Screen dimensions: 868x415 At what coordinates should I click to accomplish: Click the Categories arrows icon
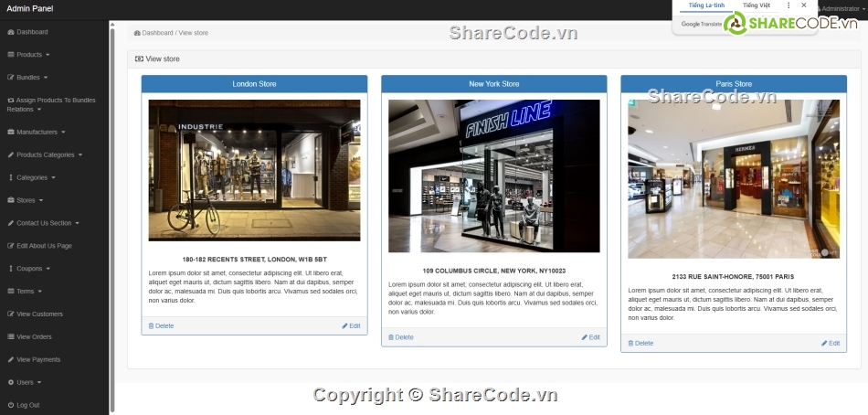pyautogui.click(x=11, y=178)
